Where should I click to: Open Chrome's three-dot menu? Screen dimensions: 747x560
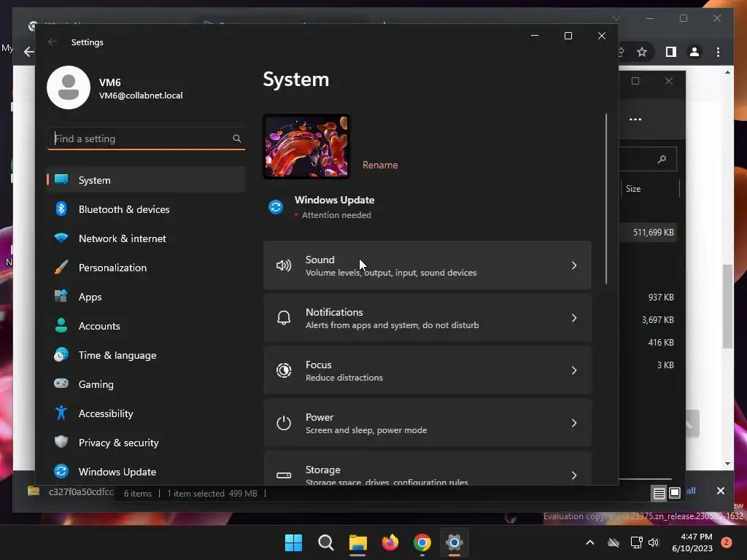click(718, 52)
